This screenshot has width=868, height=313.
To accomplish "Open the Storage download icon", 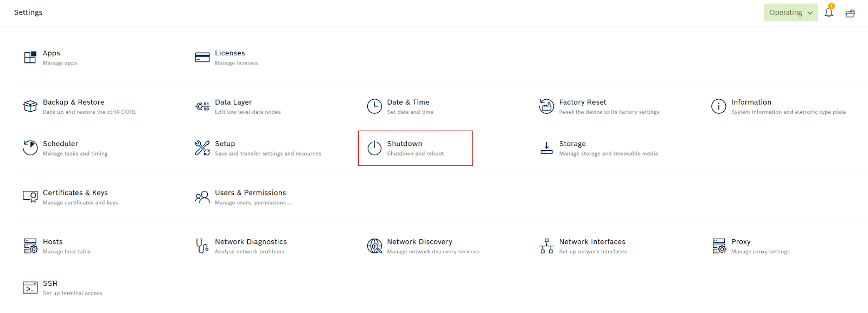I will click(x=547, y=148).
